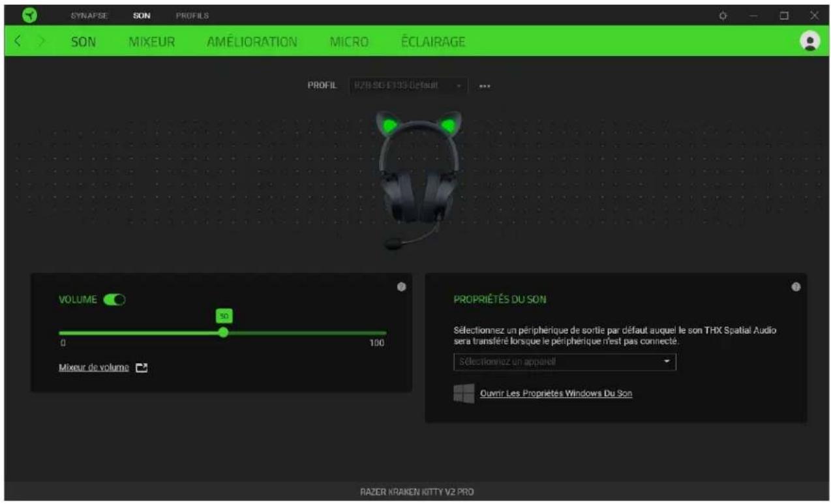This screenshot has height=504, width=831.
Task: Open the Amélioration tab
Action: (252, 42)
